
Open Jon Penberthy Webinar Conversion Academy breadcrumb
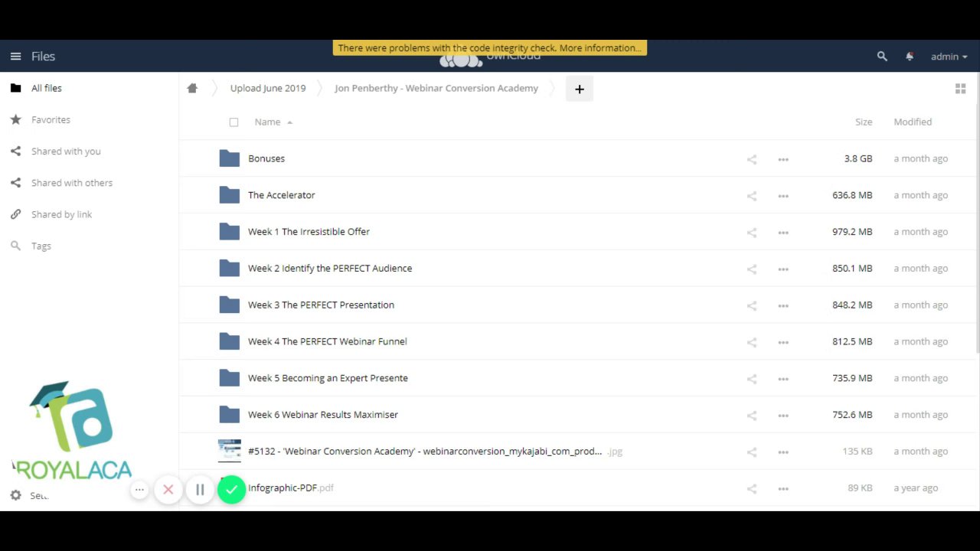point(436,88)
